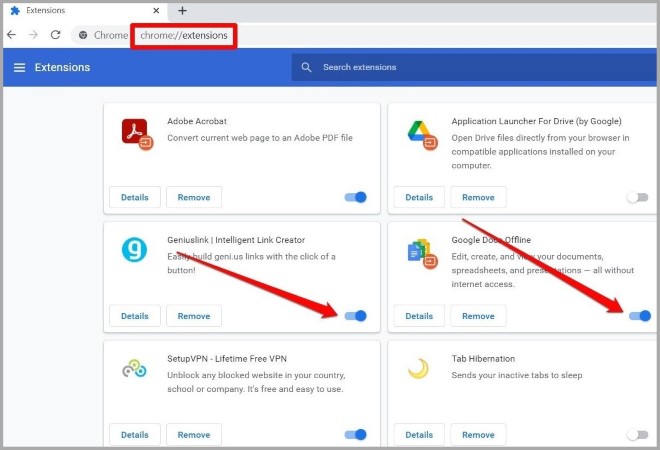Open a new tab with plus button

point(182,11)
